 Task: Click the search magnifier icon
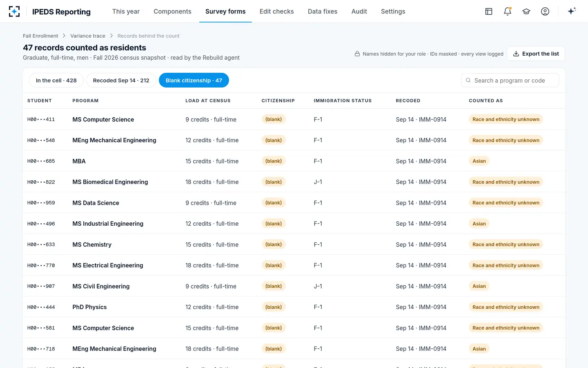468,81
